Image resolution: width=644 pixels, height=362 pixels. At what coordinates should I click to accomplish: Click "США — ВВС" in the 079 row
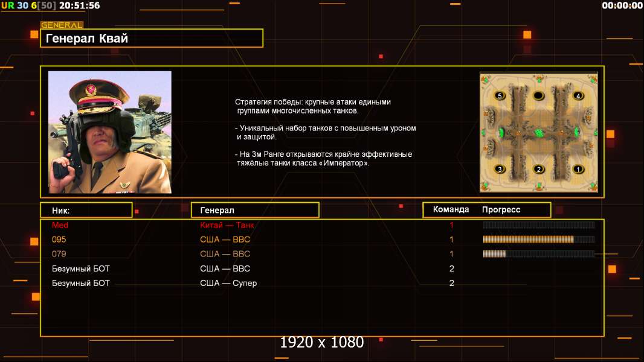(x=225, y=254)
